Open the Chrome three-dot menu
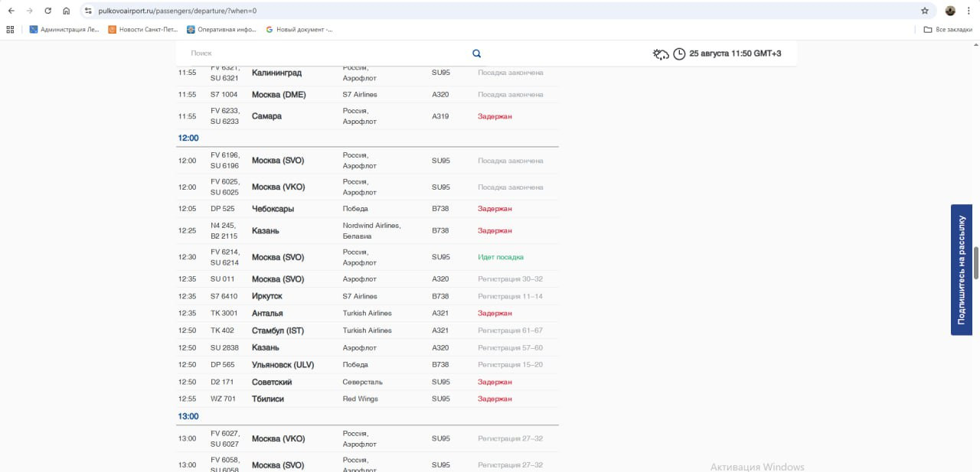 coord(969,11)
